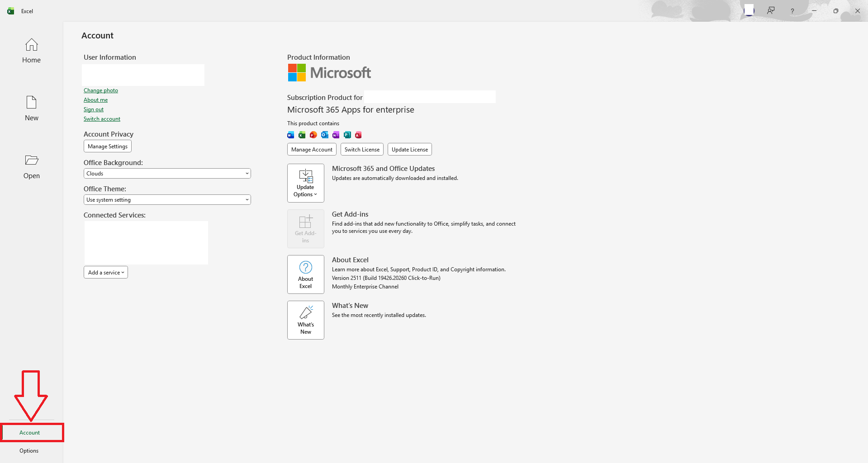This screenshot has width=868, height=463.
Task: Click the feedback person icon in title bar
Action: point(771,11)
